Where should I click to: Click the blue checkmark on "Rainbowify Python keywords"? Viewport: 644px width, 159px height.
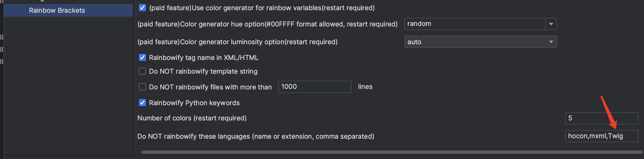[142, 103]
